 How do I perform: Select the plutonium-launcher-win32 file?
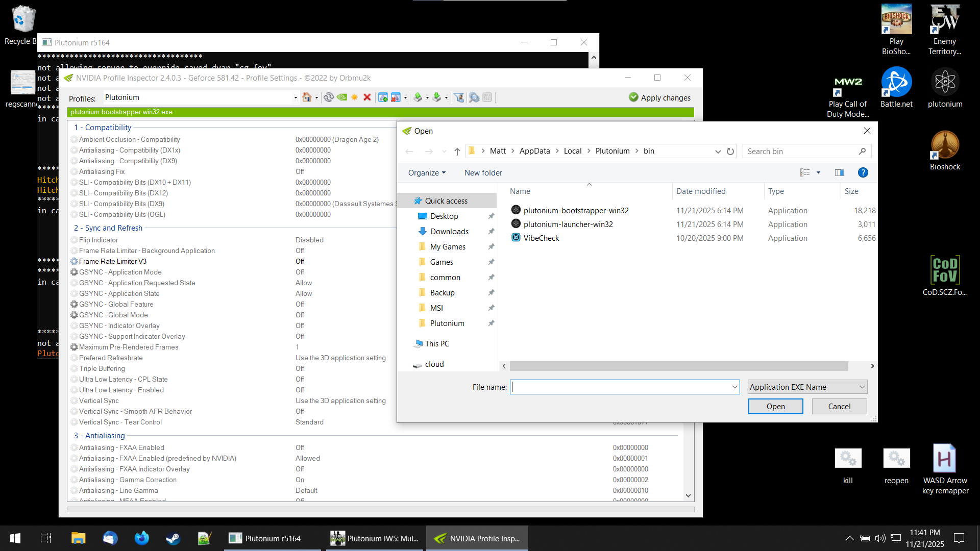[x=568, y=224]
